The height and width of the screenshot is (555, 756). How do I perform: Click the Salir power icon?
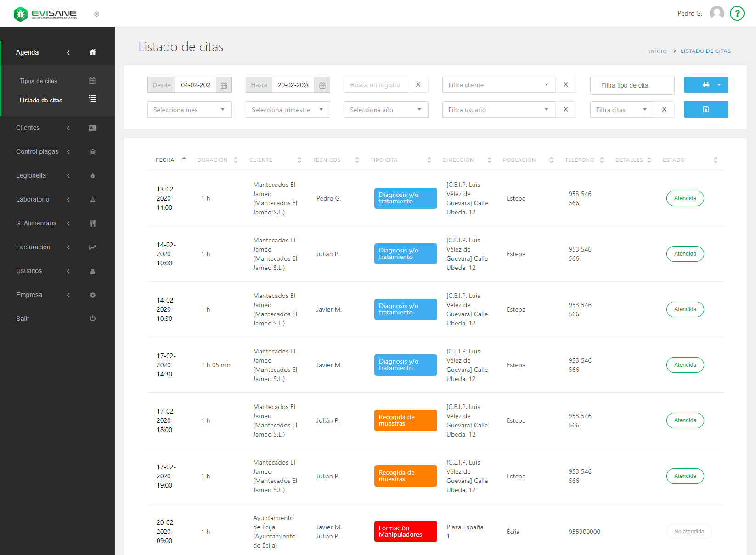93,319
